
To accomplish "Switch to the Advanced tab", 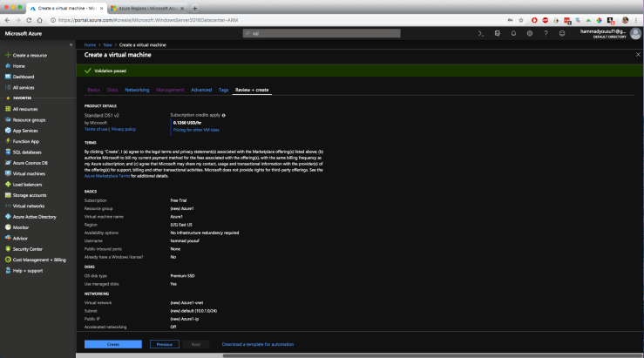I will pos(201,90).
